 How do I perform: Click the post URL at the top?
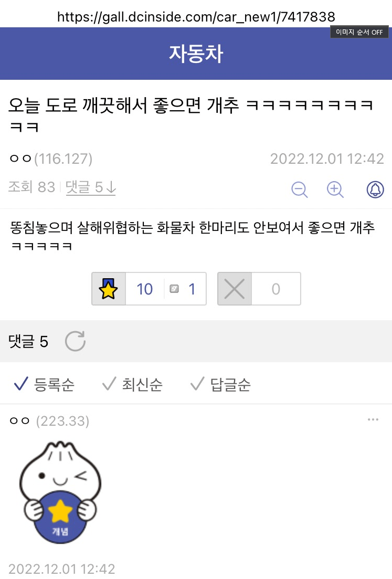pyautogui.click(x=196, y=17)
